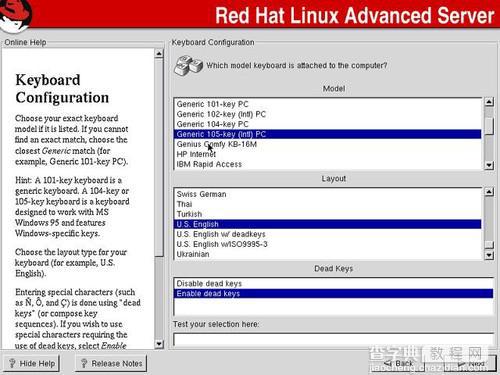This screenshot has width=500, height=375.
Task: Open the Release Notes
Action: [x=111, y=363]
